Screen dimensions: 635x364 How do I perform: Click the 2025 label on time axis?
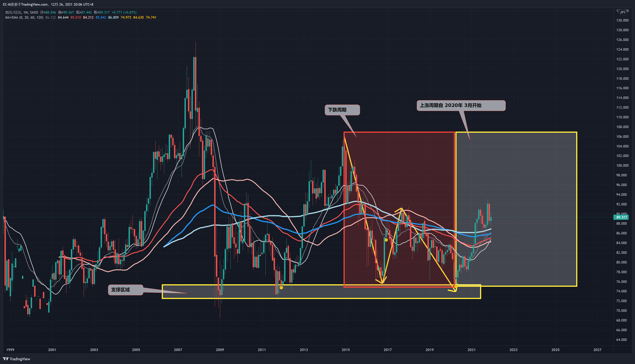point(555,350)
